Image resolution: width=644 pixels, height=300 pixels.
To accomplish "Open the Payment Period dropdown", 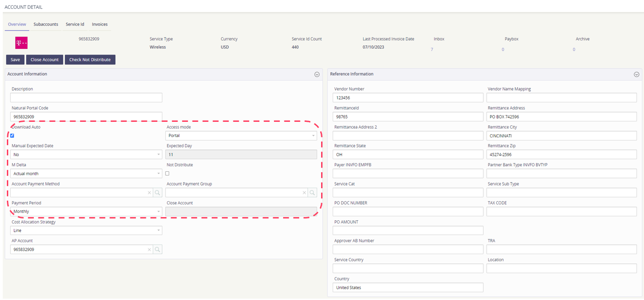I will (x=86, y=212).
